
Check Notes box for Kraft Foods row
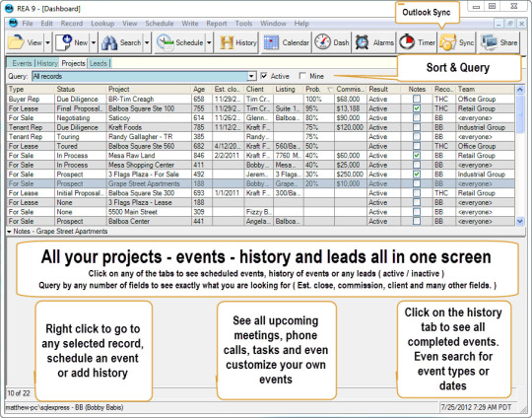pyautogui.click(x=417, y=127)
